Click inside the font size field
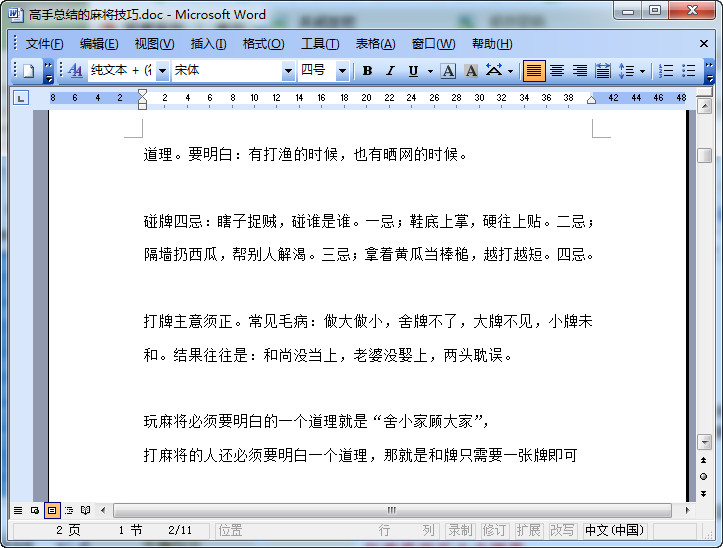 click(317, 71)
